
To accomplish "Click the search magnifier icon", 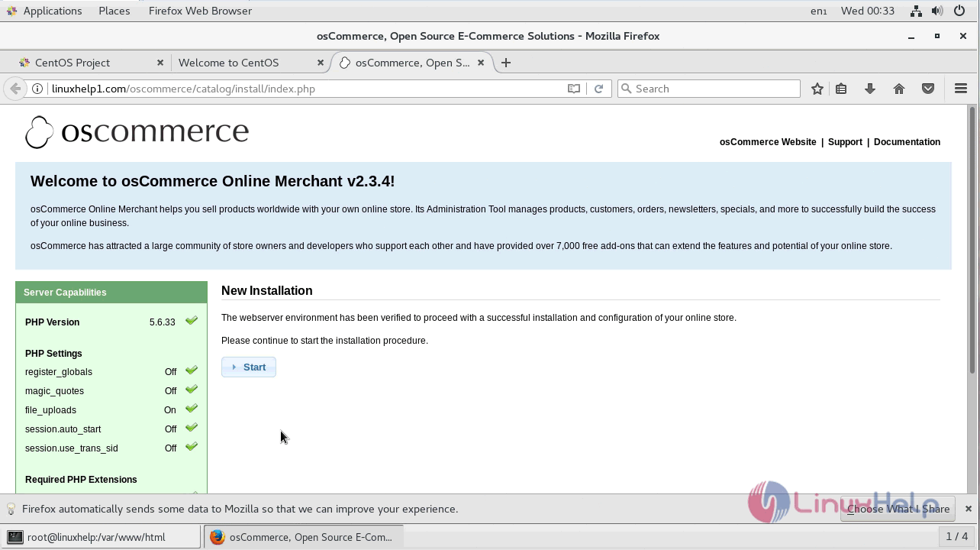I will 627,89.
